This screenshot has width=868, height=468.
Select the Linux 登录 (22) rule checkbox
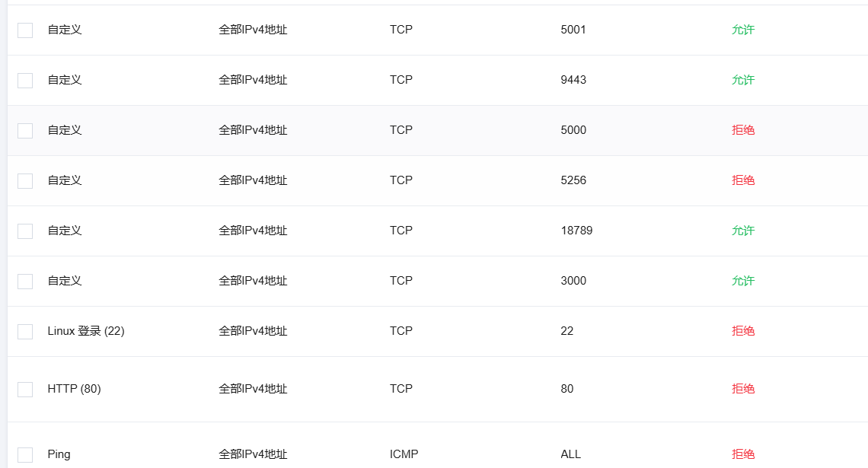pyautogui.click(x=25, y=331)
